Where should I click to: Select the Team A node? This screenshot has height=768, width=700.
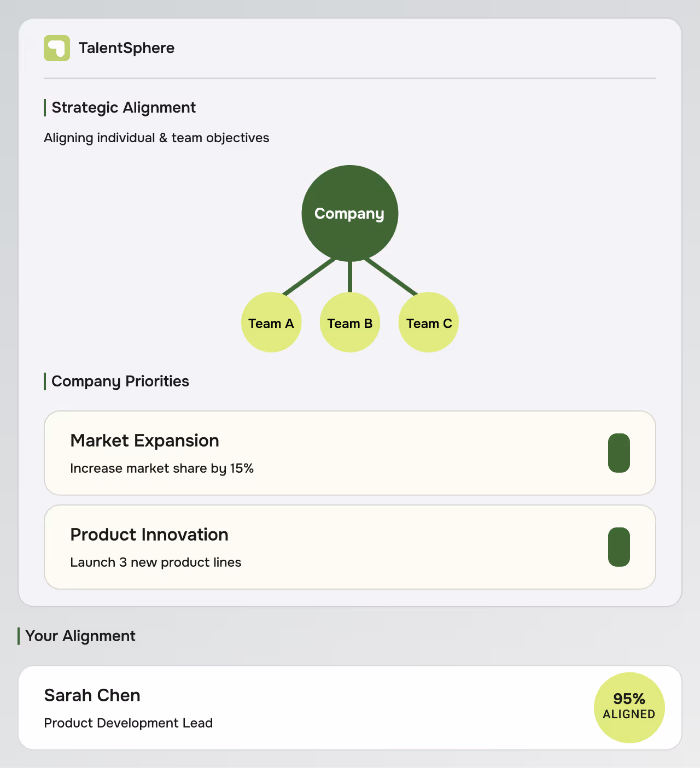pos(271,323)
